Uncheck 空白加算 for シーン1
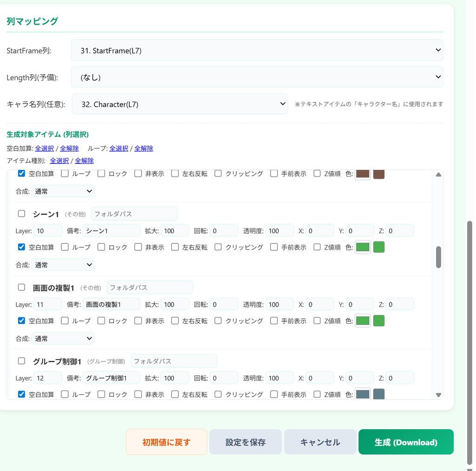476x471 pixels. (x=21, y=247)
